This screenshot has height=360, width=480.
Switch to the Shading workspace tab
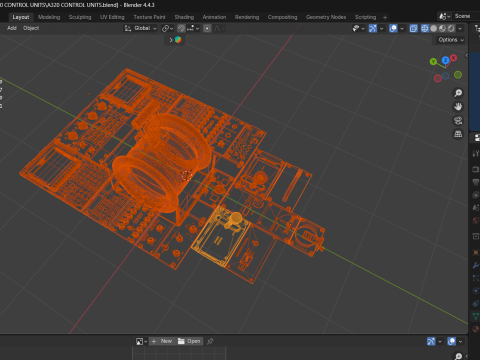coord(184,17)
